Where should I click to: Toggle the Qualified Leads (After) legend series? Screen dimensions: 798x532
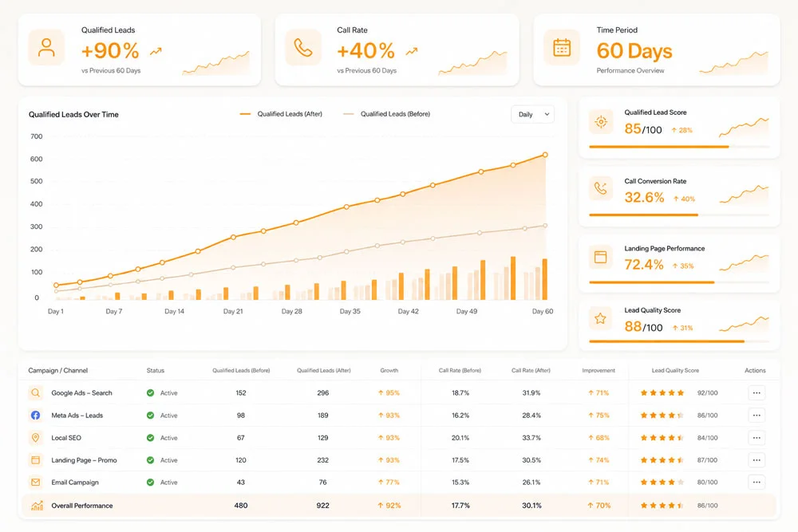[281, 114]
